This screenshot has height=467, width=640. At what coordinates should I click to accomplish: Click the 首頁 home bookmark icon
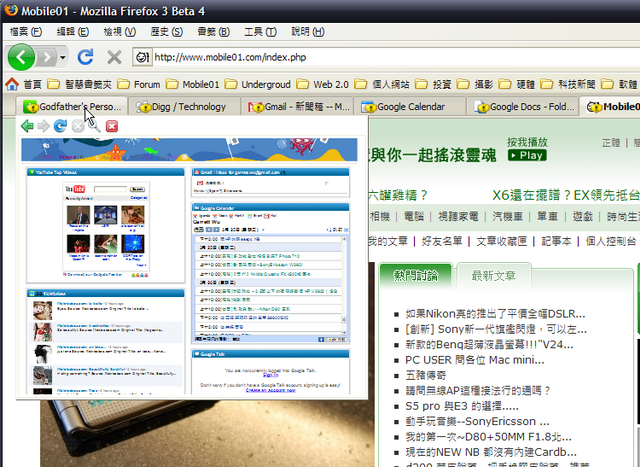coord(12,84)
